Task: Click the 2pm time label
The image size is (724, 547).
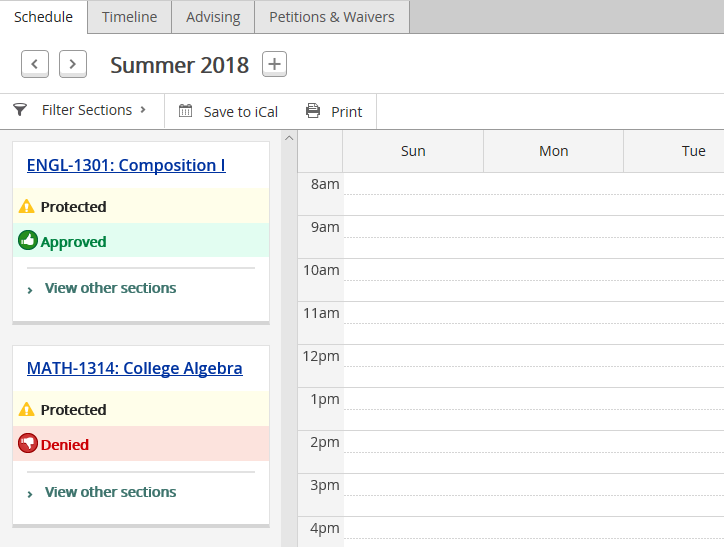Action: coord(325,442)
